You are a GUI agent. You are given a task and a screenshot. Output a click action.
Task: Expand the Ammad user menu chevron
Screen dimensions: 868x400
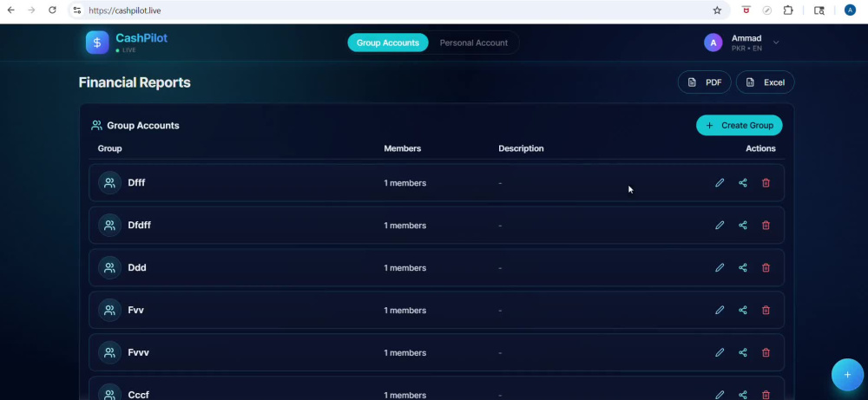[x=775, y=43]
